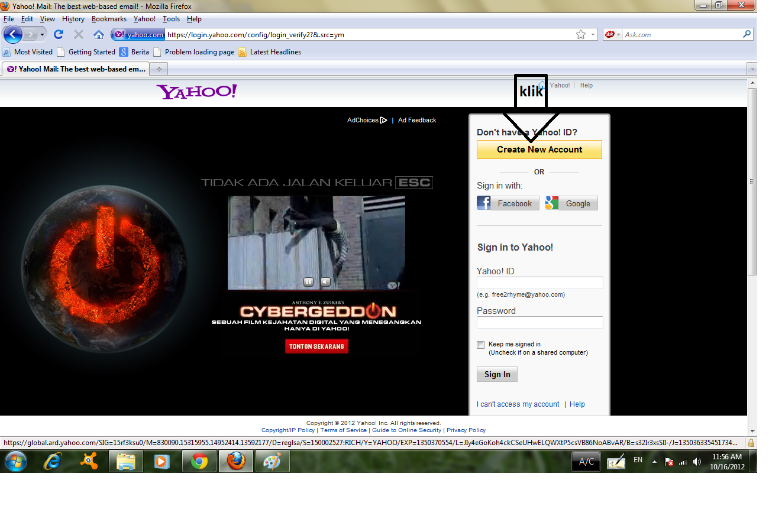Open the Ad Feedback link
This screenshot has width=769, height=532.
pos(417,120)
